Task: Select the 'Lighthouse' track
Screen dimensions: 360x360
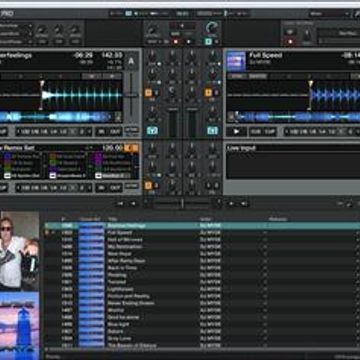Action: (x=202, y=289)
